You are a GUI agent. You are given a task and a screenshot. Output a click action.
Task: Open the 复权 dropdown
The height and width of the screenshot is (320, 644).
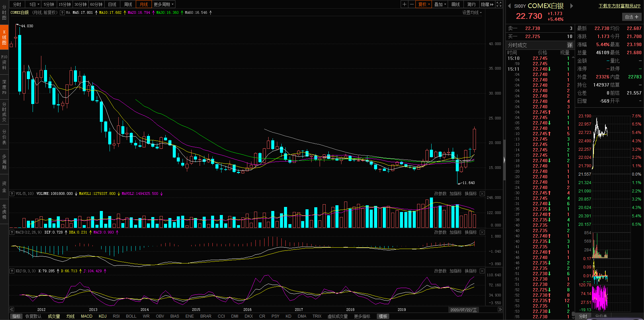click(424, 4)
